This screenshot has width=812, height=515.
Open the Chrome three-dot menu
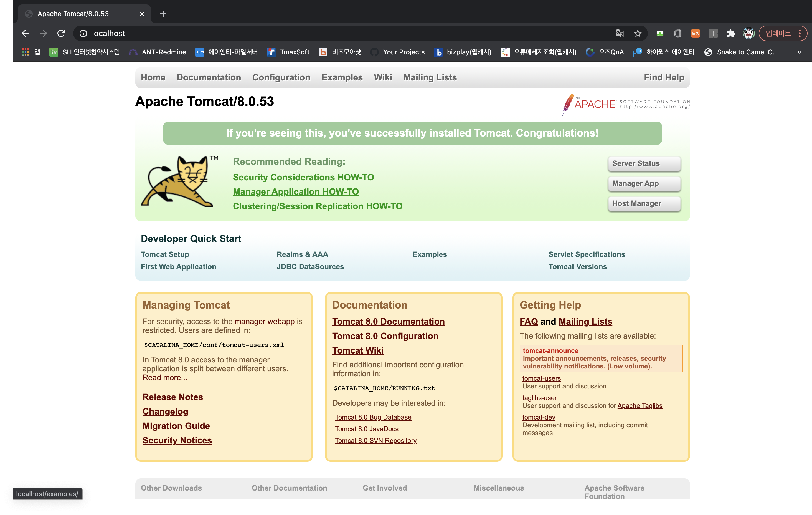[800, 33]
